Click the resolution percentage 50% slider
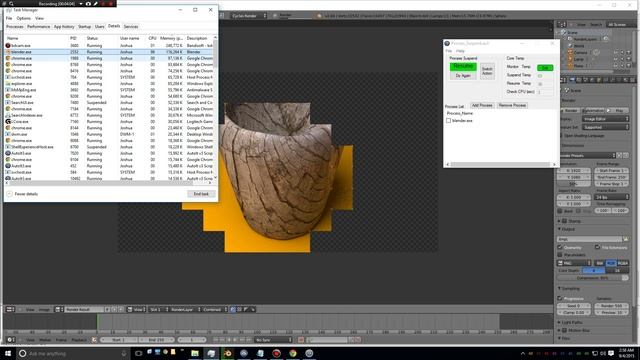Viewport: 640px width, 360px height. pyautogui.click(x=574, y=184)
